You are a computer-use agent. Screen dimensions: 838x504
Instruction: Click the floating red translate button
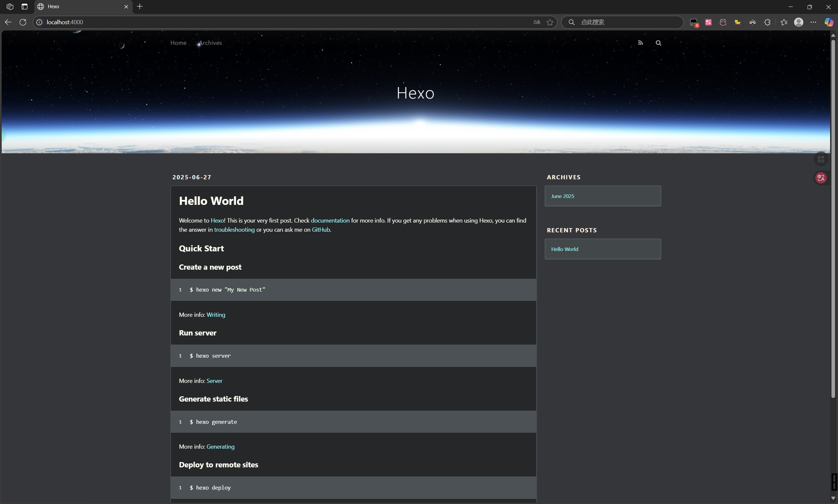(x=821, y=178)
